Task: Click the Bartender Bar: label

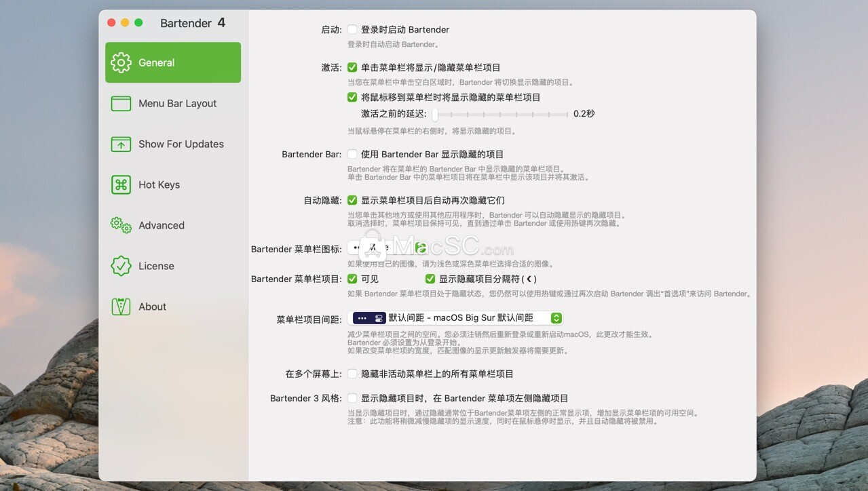Action: pos(312,154)
